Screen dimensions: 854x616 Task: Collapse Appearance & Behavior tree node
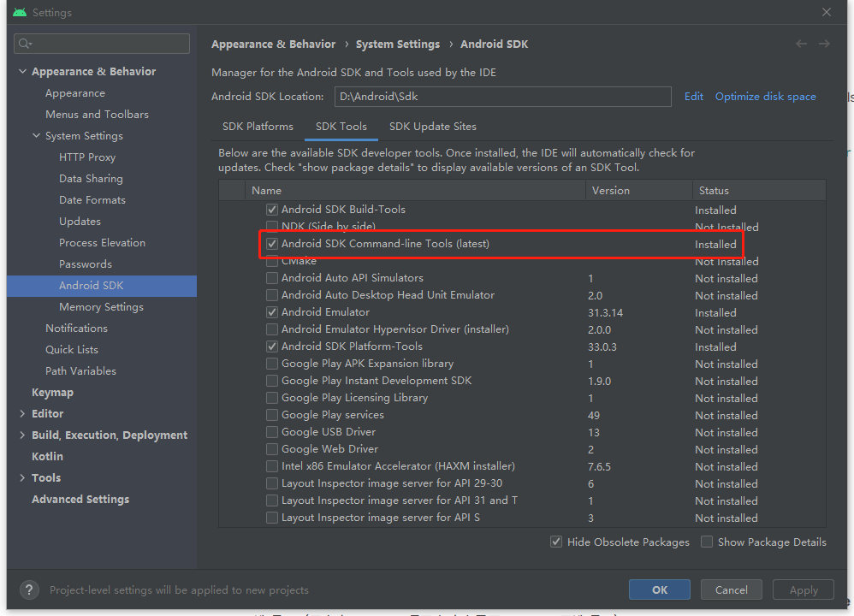pos(22,71)
